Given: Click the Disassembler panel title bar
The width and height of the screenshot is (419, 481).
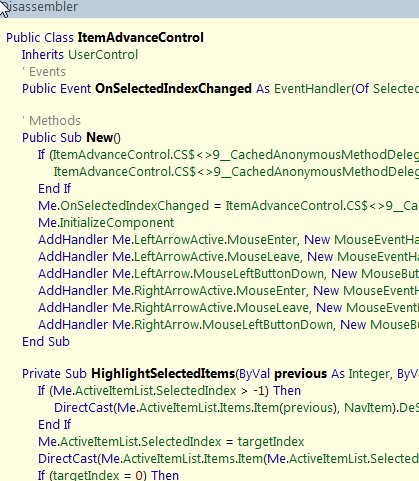Looking at the screenshot, I should (209, 7).
